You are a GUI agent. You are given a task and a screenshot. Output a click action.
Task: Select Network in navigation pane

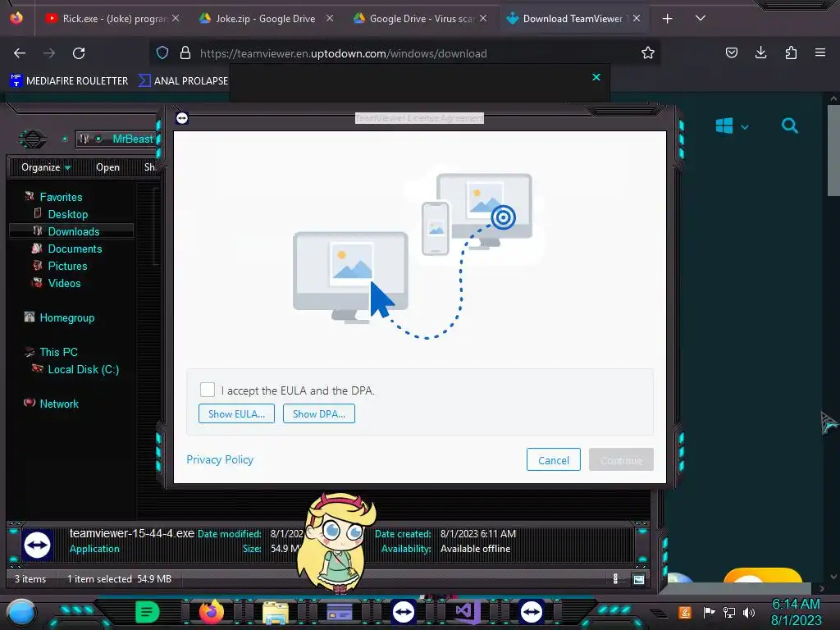click(59, 404)
